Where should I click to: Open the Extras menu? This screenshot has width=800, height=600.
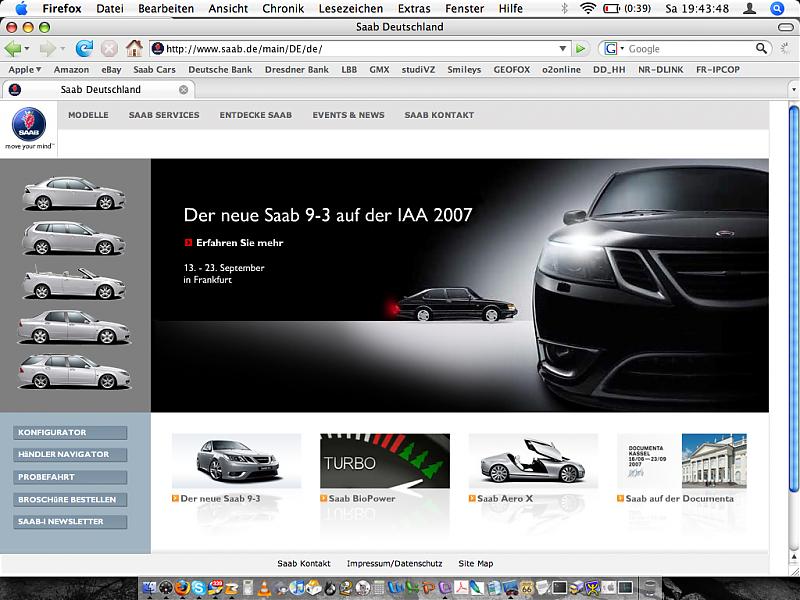coord(414,9)
